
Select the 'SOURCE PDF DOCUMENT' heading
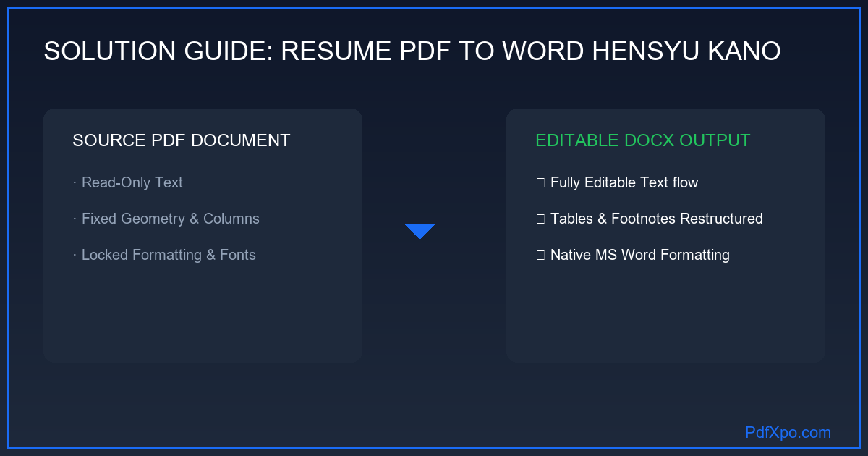coord(181,140)
